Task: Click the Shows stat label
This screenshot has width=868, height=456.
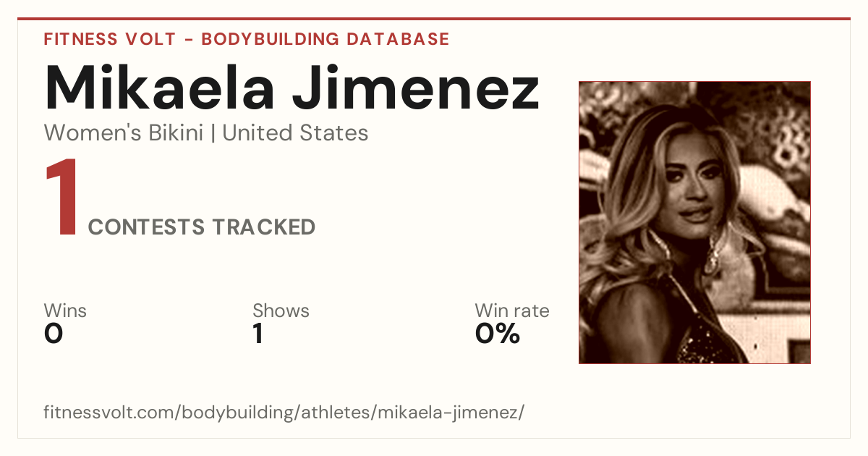Action: [281, 311]
